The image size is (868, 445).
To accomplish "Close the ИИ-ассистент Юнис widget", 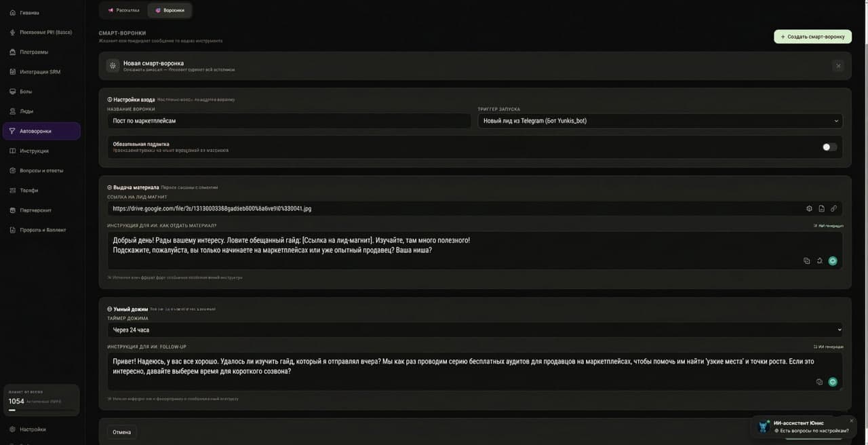I will [851, 421].
